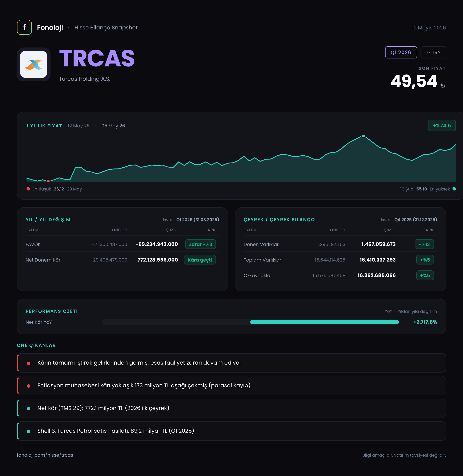Screen dimensions: 463x476
Task: Click Toplam Varlıklar current value 16.410.337.293
Action: click(378, 260)
